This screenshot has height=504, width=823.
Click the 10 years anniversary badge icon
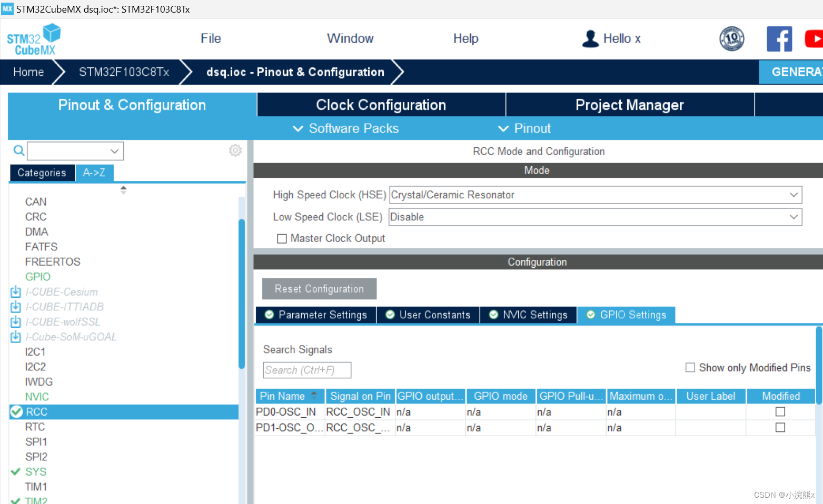click(x=732, y=38)
